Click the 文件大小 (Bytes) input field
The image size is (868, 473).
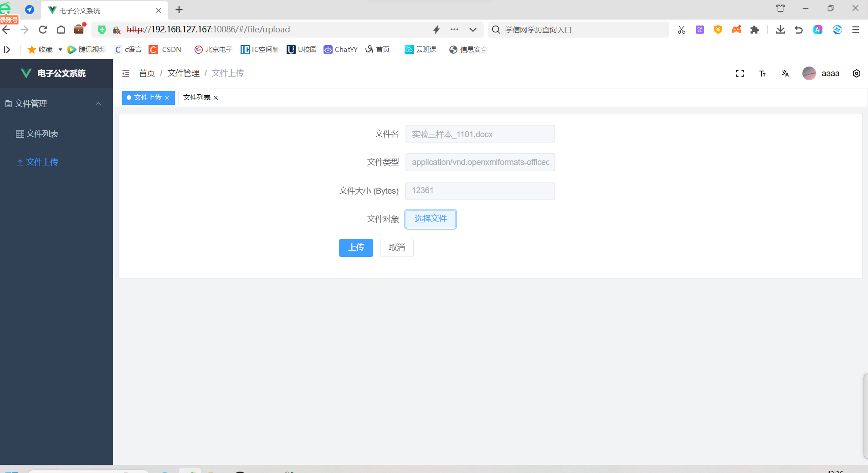480,191
